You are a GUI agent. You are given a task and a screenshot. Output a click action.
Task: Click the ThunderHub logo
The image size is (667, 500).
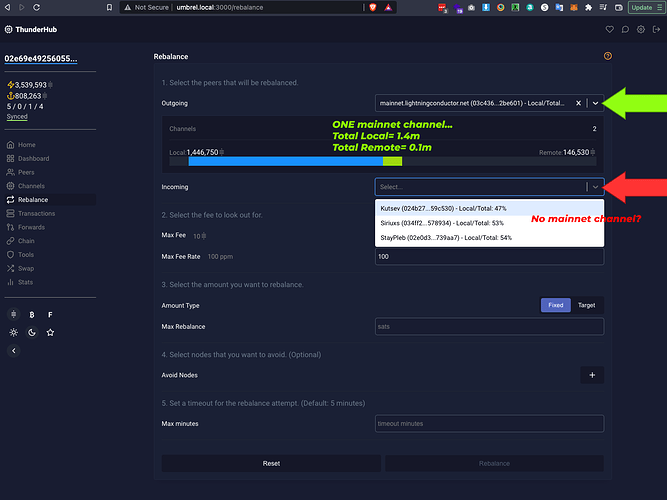pos(31,29)
